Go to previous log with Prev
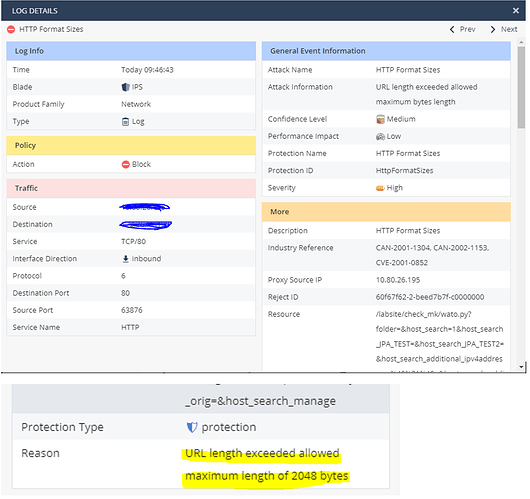530x499 pixels. [x=462, y=29]
